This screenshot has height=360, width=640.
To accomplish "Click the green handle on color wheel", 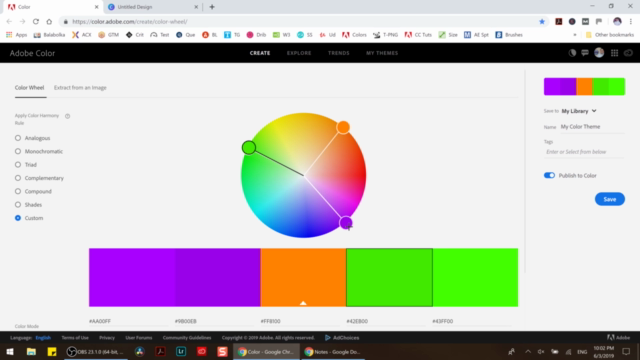I will coord(249,147).
